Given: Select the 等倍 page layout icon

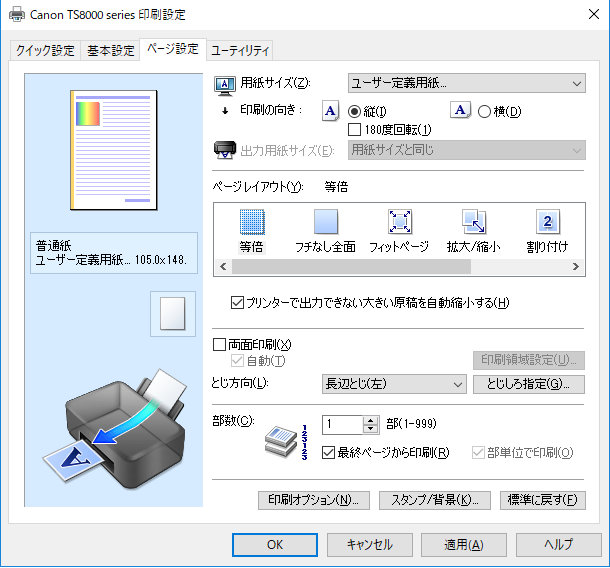Looking at the screenshot, I should tap(252, 222).
